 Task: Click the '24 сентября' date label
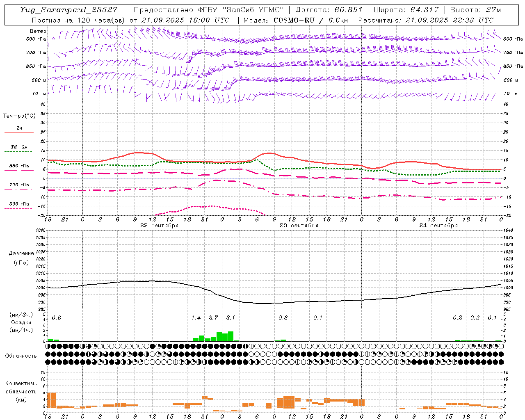pos(438,226)
